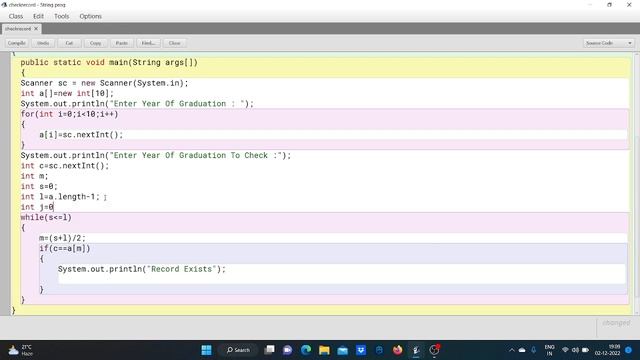
Task: Switch the ENG IN input language
Action: coord(549,350)
